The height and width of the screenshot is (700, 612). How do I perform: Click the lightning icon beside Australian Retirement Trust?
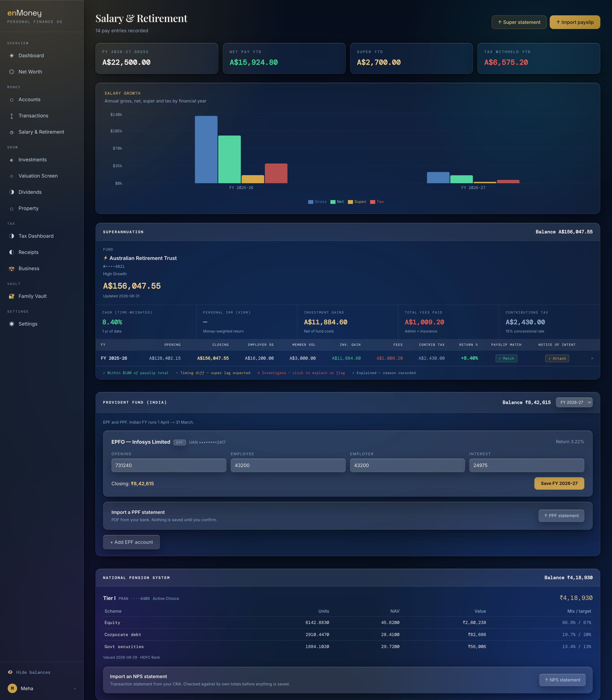pyautogui.click(x=105, y=258)
